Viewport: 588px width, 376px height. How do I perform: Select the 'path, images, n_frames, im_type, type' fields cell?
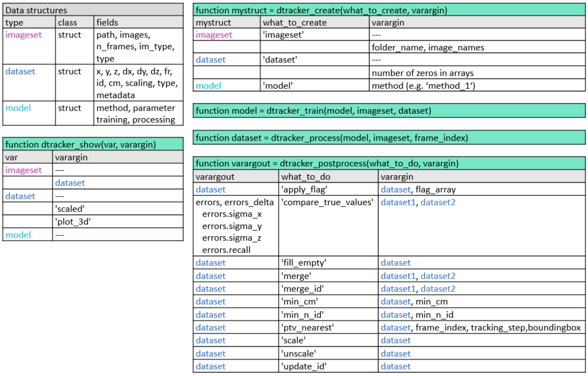tap(138, 47)
